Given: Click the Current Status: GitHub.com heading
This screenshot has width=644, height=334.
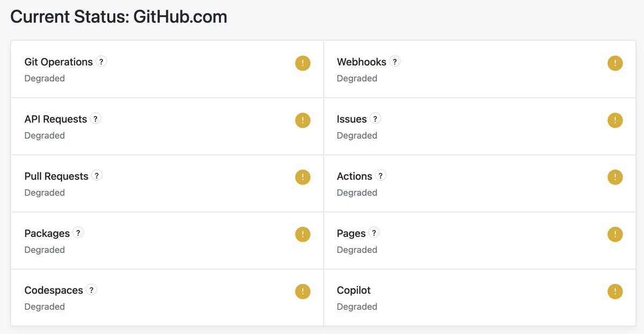Looking at the screenshot, I should click(x=119, y=17).
